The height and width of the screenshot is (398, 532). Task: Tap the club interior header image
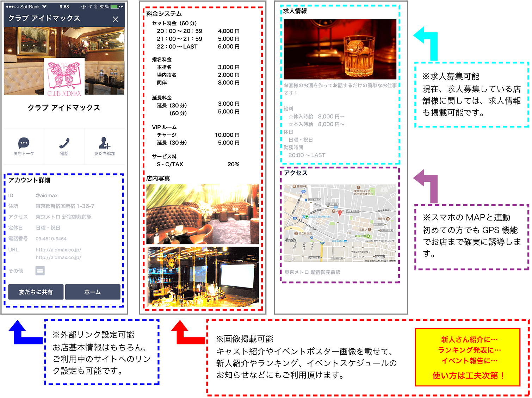pos(64,61)
